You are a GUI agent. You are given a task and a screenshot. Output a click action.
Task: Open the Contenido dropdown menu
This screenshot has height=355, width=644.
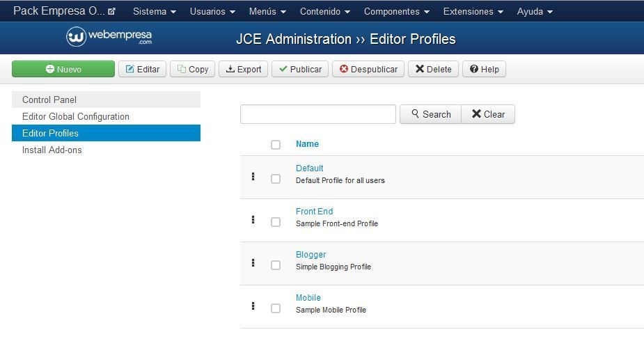(x=325, y=12)
